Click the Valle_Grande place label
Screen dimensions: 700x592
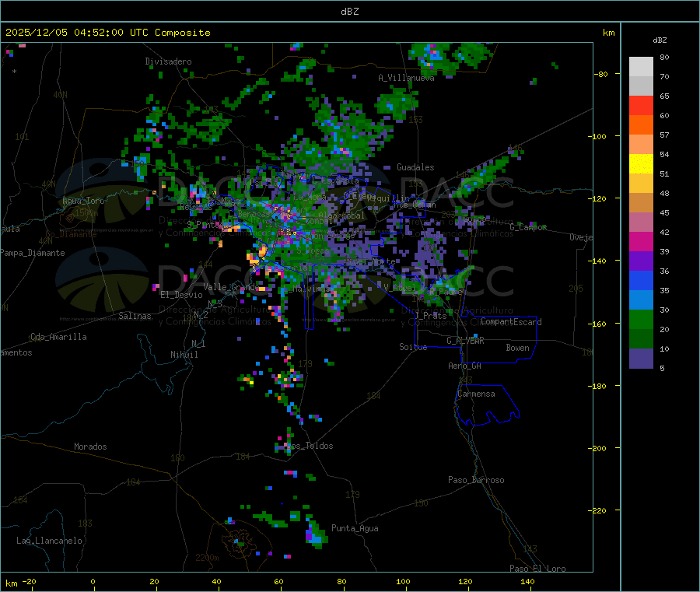tap(231, 287)
